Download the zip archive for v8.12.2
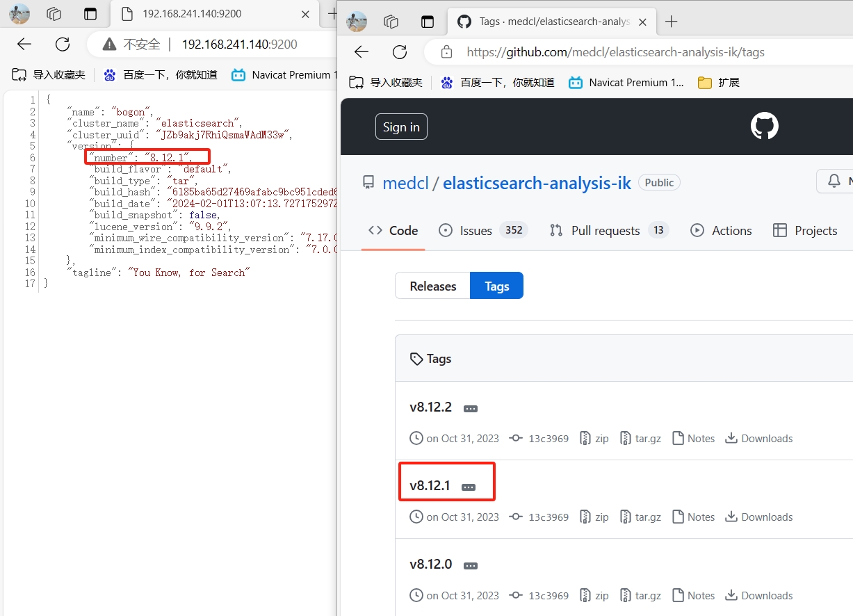Viewport: 853px width, 616px height. [594, 439]
